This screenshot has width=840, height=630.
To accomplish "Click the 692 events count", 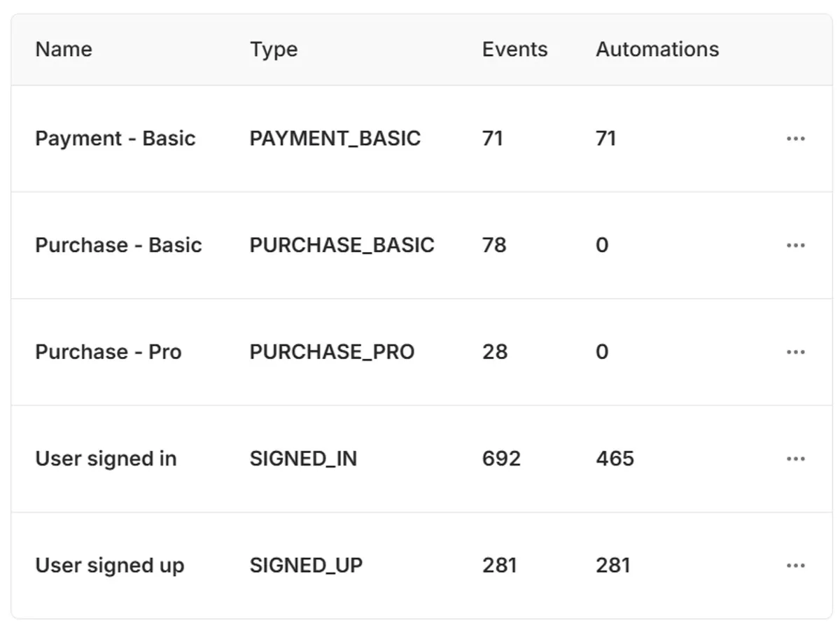I will [501, 459].
